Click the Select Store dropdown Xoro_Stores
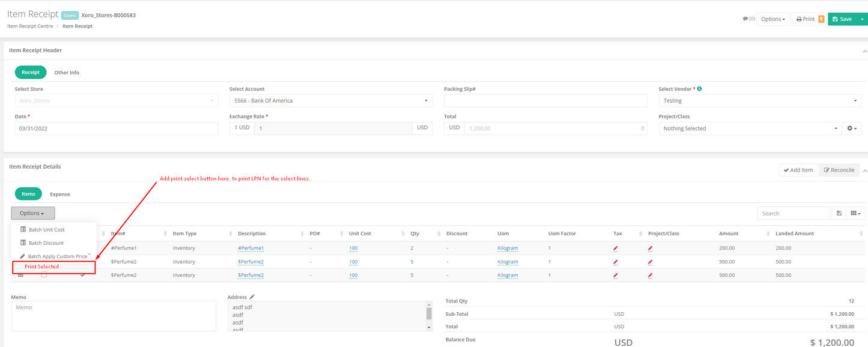 [117, 101]
